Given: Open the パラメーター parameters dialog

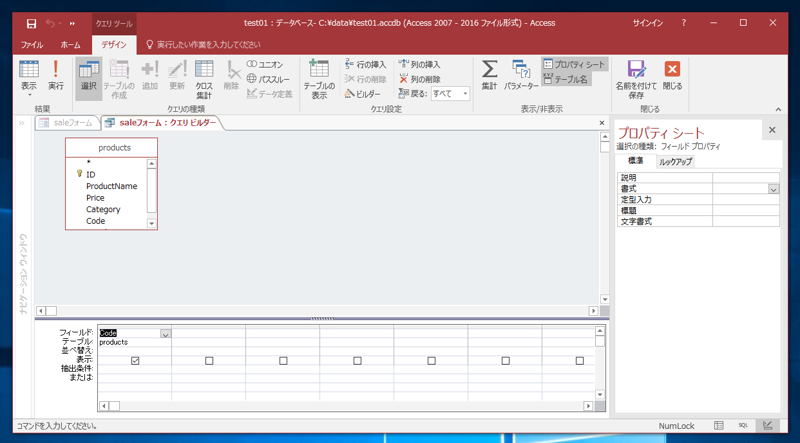Looking at the screenshot, I should (521, 74).
